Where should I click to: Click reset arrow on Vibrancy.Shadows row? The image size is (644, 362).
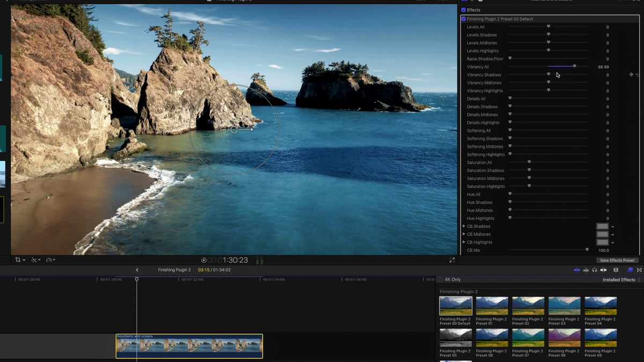[x=638, y=75]
